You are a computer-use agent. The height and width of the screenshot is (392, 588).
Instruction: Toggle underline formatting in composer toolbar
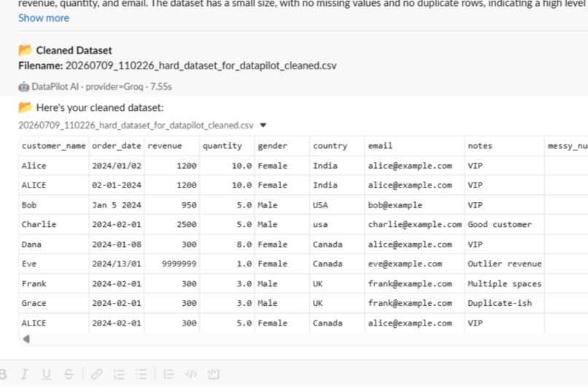47,374
